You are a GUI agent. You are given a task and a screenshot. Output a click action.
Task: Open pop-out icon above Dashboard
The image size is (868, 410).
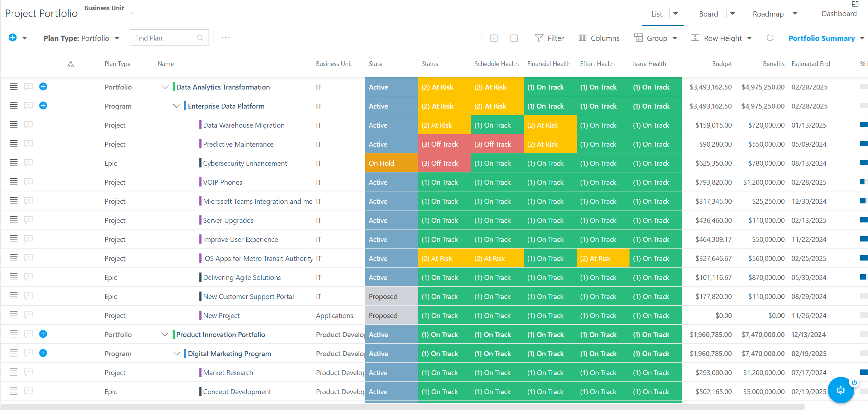[855, 4]
